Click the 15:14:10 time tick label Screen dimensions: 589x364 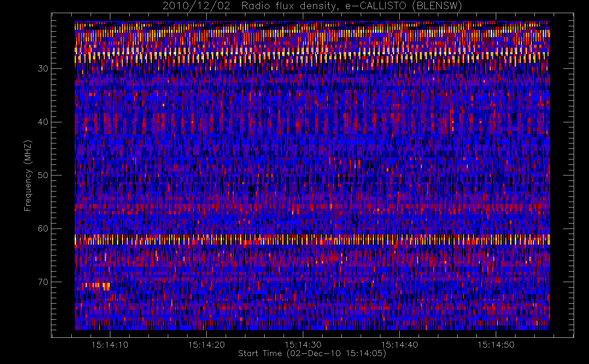[x=110, y=345]
